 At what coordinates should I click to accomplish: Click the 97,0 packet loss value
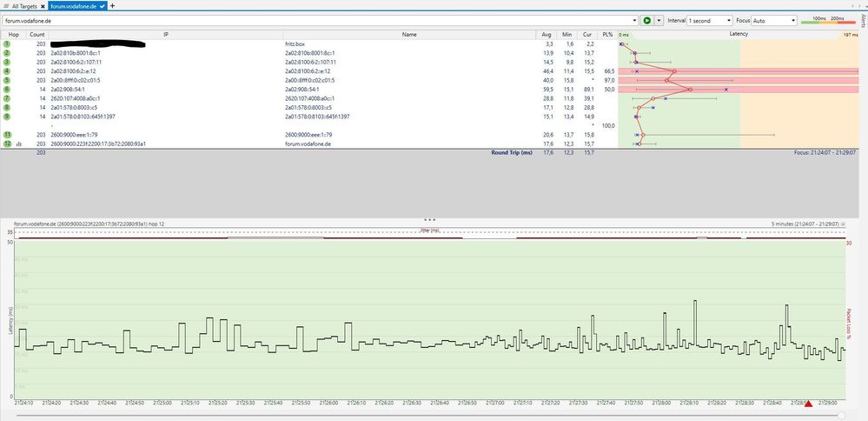[609, 80]
